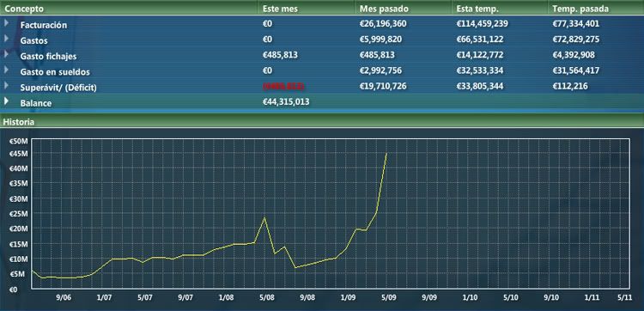Select the Gastos row label
Image resolution: width=644 pixels, height=311 pixels.
point(33,40)
